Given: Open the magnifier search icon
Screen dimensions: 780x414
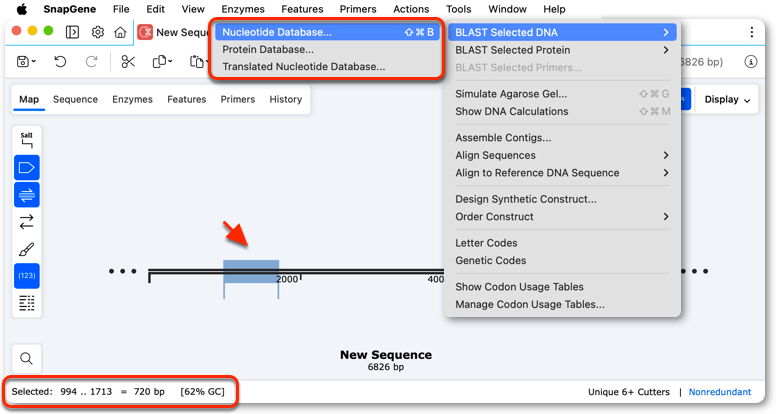Looking at the screenshot, I should coord(26,358).
